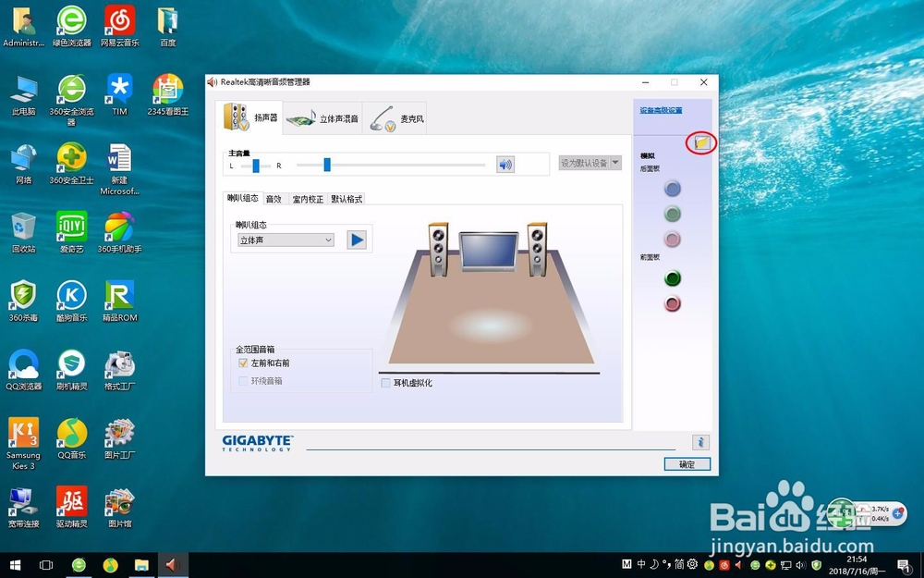Image resolution: width=924 pixels, height=578 pixels.
Task: Open File Explorer from the taskbar
Action: click(141, 565)
